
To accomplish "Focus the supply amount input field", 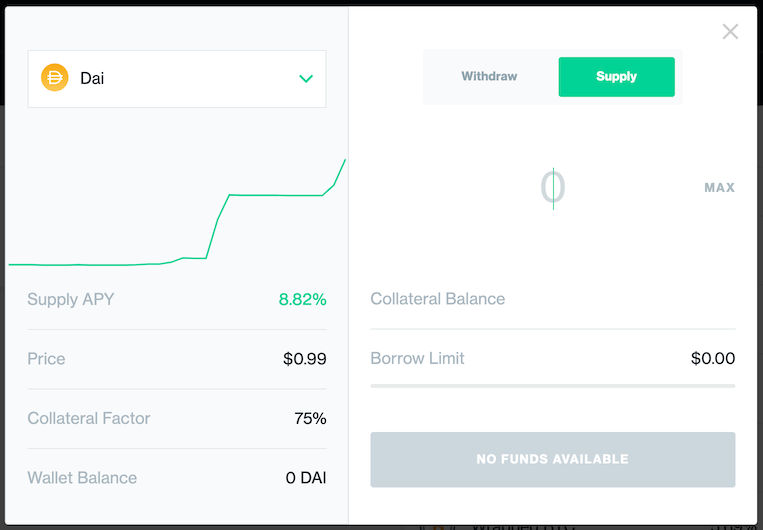I will [553, 188].
